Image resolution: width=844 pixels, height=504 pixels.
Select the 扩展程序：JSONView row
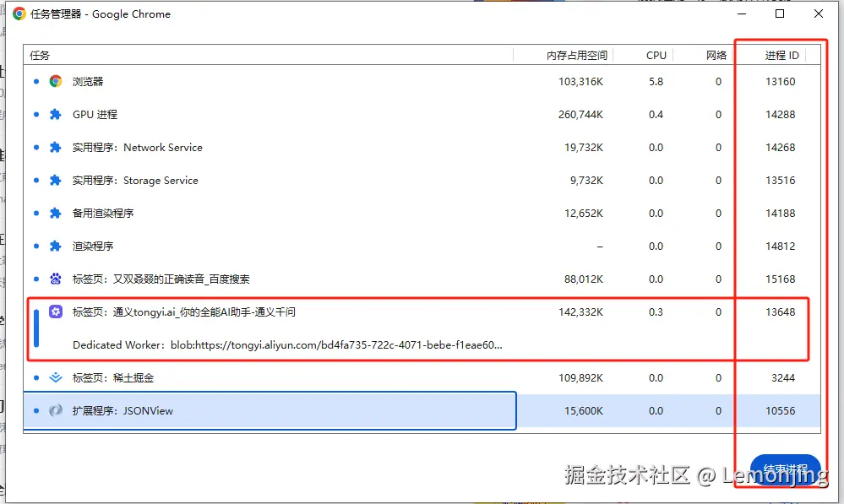click(422, 410)
